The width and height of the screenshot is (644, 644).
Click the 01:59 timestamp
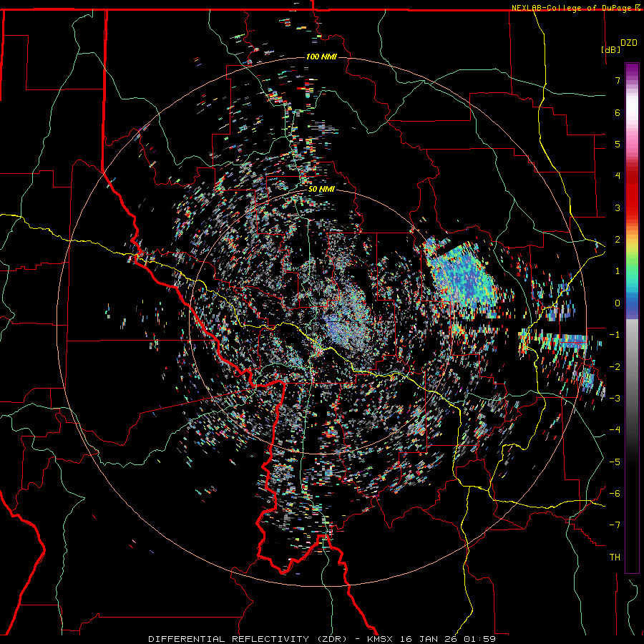pyautogui.click(x=479, y=639)
